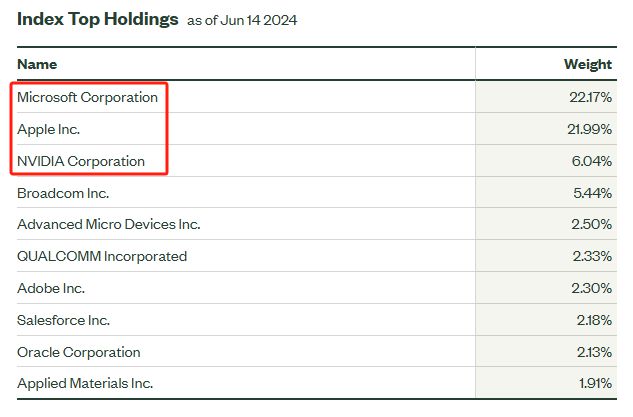The height and width of the screenshot is (417, 633).
Task: Click the 1.91% Applied Materials weight
Action: point(595,383)
